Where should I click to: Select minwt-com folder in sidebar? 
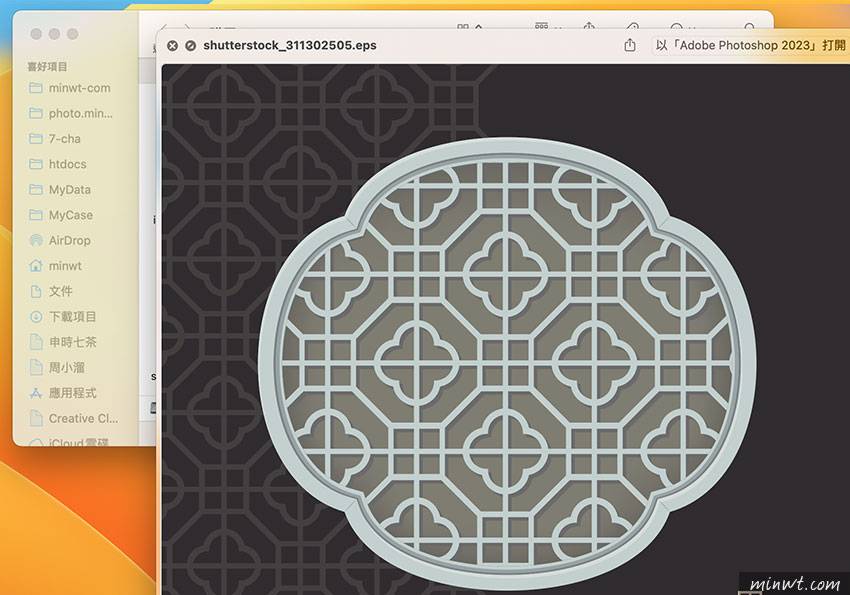[78, 87]
